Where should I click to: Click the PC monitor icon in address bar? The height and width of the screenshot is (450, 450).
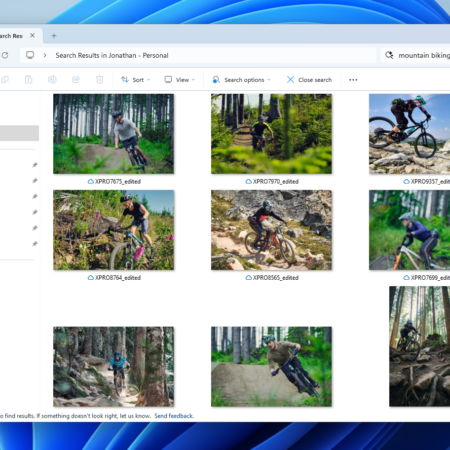30,55
